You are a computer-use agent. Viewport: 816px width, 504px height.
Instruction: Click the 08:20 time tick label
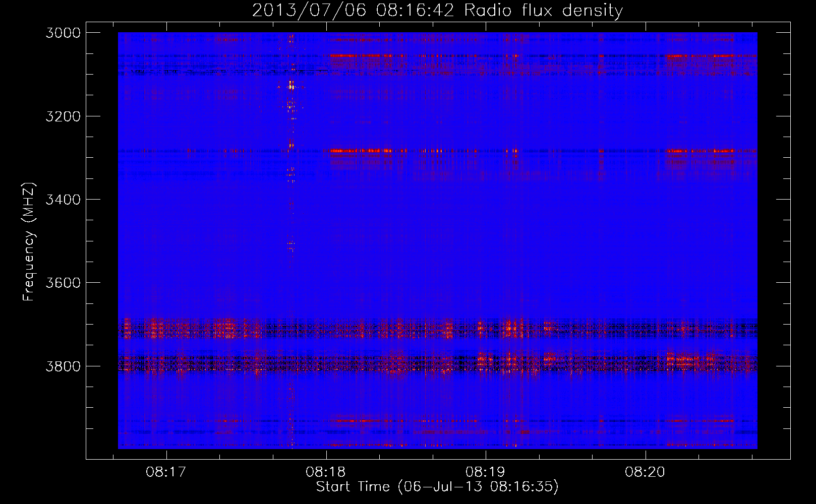[x=645, y=472]
